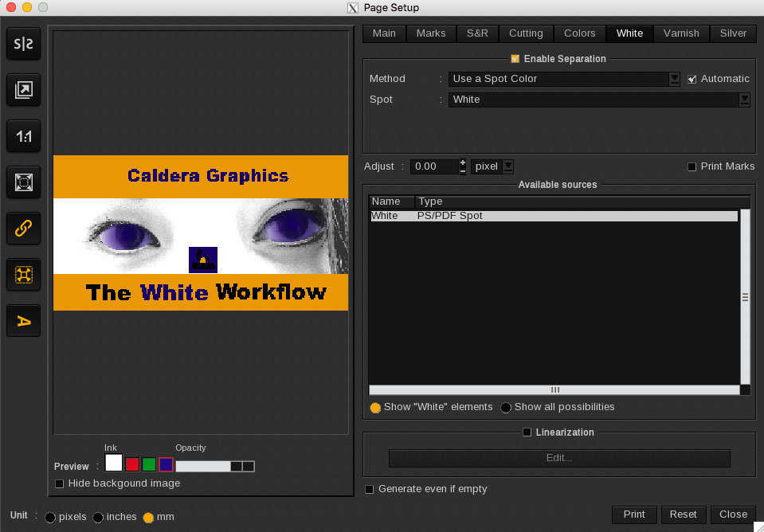764x532 pixels.
Task: Toggle the Automatic checkbox
Action: pos(692,79)
